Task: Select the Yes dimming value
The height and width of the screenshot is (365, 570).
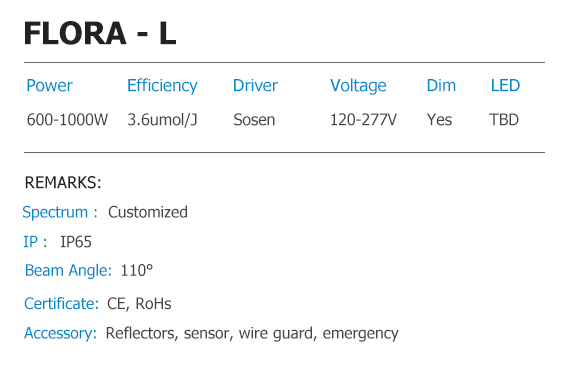Action: 439,120
